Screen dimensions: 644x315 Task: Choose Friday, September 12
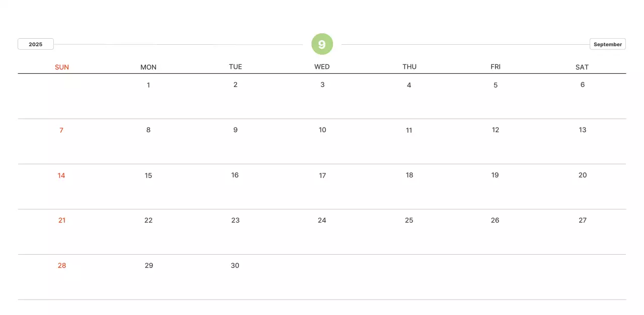click(496, 130)
